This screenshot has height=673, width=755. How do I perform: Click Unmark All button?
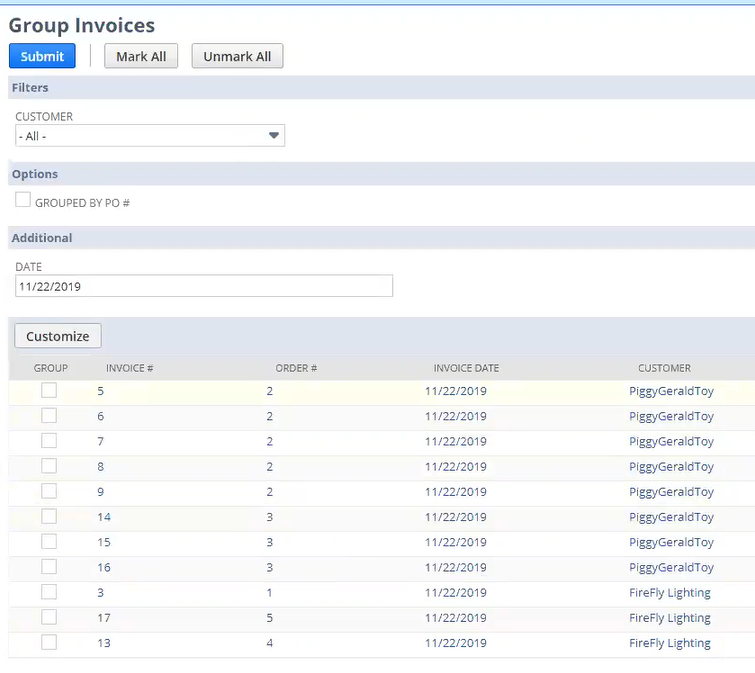[237, 56]
